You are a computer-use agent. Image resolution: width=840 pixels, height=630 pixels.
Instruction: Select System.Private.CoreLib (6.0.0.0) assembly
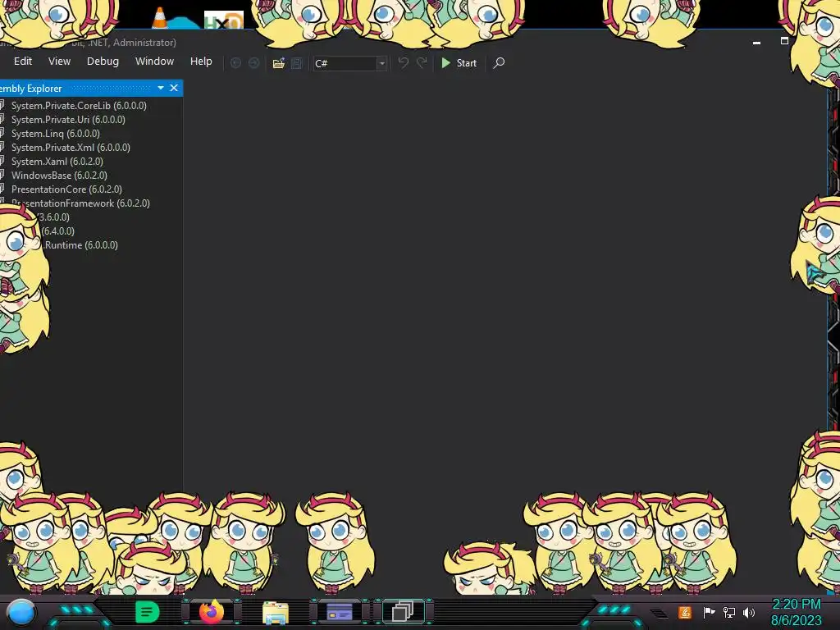point(79,106)
